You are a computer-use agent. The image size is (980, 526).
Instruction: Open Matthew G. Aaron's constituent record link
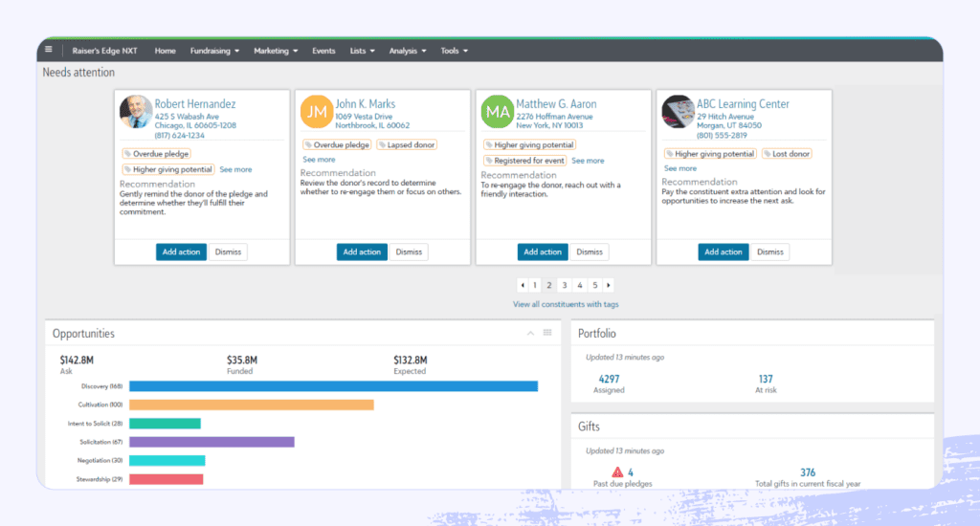[556, 103]
